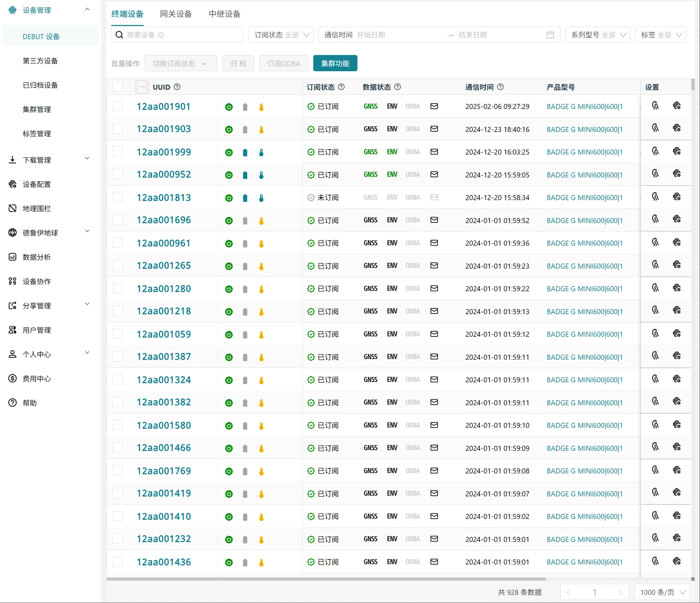The image size is (700, 603).
Task: Click fingerprint settings icon for 12aa001903
Action: click(x=655, y=128)
